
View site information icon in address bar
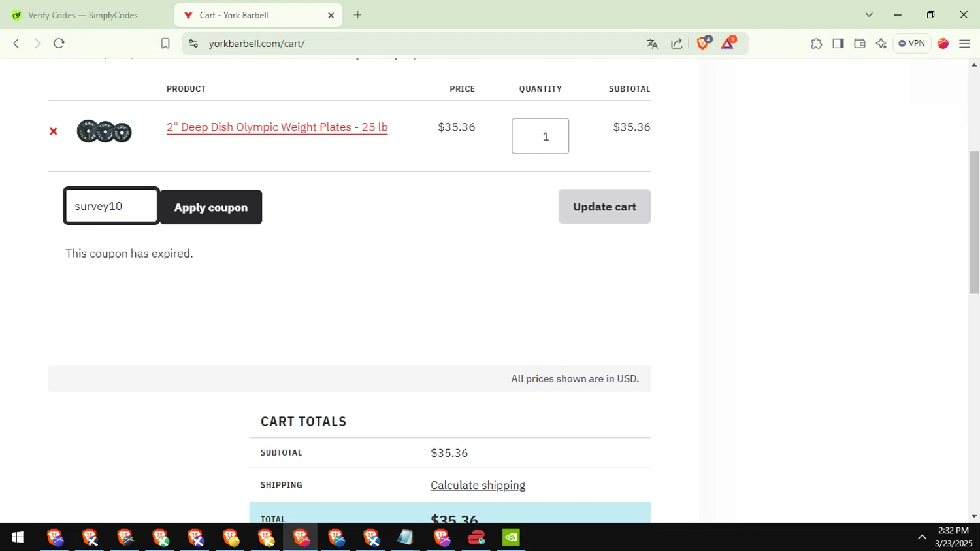tap(193, 43)
